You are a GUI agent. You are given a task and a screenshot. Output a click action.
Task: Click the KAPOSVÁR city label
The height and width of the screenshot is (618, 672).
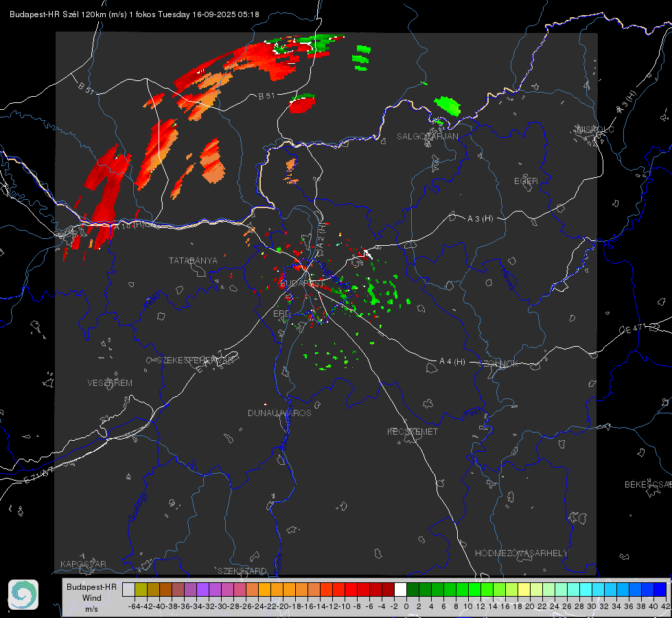pos(83,564)
